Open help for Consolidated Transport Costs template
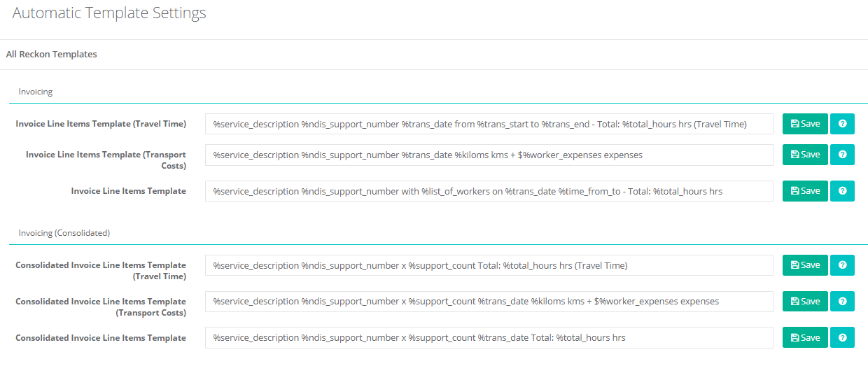Viewport: 868px width, 366px height. 842,302
